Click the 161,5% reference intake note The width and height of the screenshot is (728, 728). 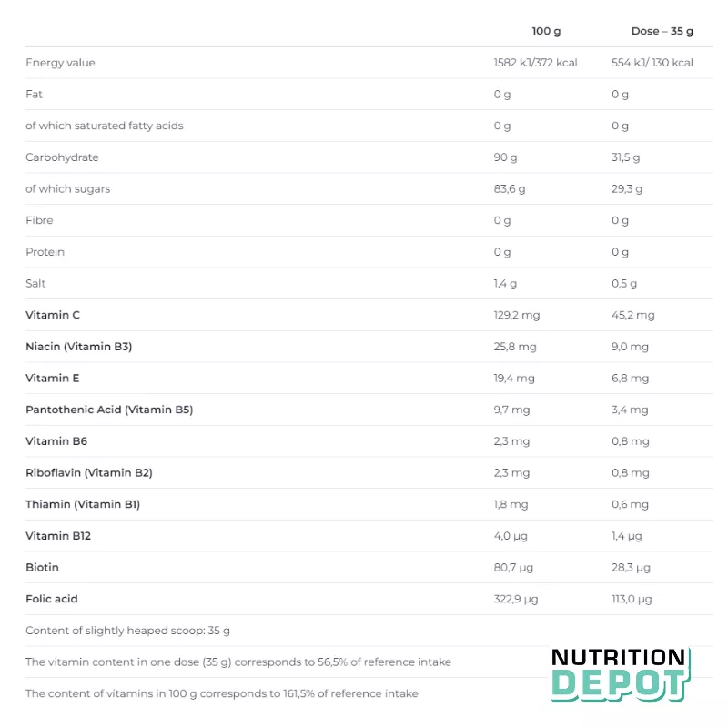[222, 693]
